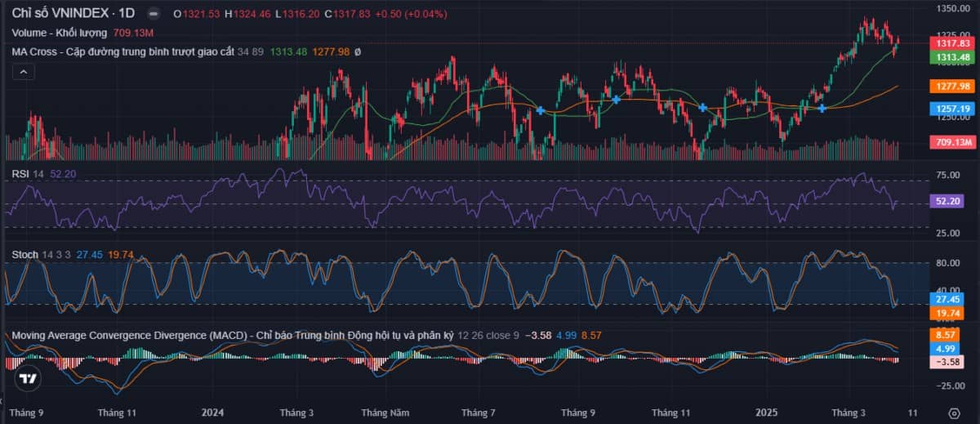Open chart settings gear icon

pyautogui.click(x=954, y=413)
